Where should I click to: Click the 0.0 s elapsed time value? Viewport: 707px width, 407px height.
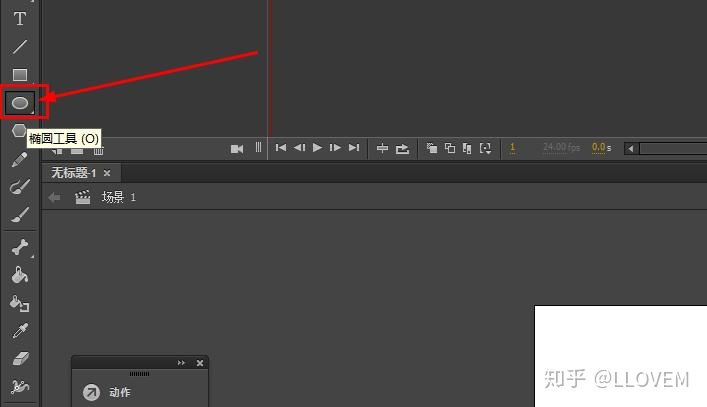[601, 147]
